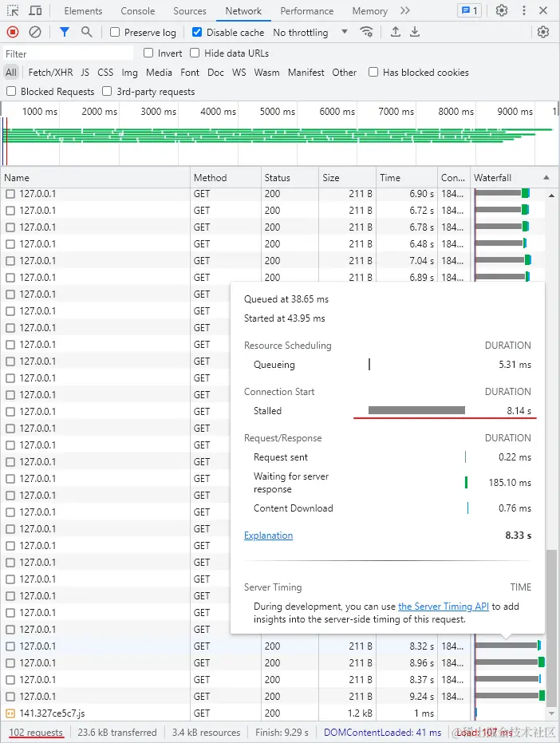Viewport: 560px width, 743px height.
Task: Open the DevTools three-dot menu
Action: pos(523,10)
